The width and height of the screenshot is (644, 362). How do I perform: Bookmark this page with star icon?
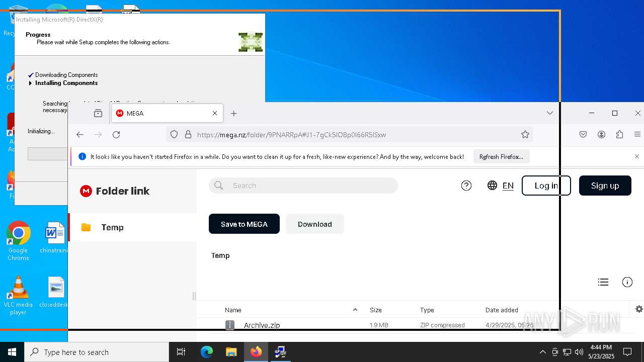525,135
